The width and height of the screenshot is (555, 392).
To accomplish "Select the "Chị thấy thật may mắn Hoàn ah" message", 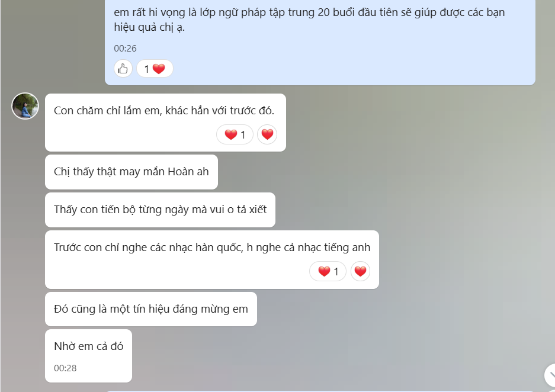I will click(131, 172).
